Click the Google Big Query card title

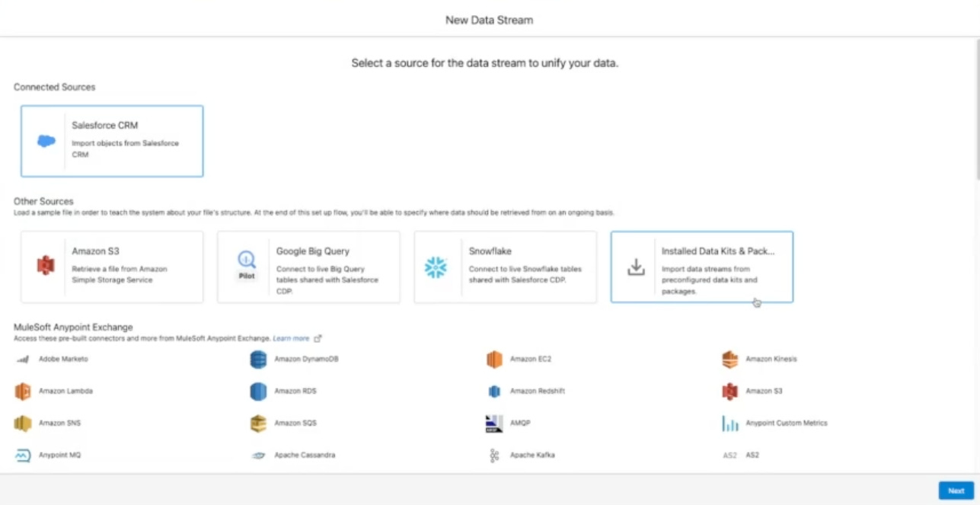click(313, 251)
